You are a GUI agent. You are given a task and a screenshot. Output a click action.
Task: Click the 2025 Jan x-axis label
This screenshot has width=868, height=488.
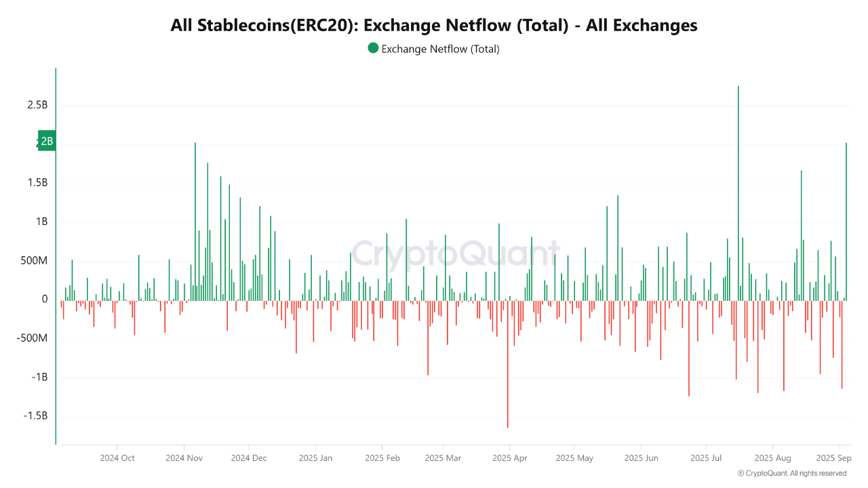[x=316, y=458]
